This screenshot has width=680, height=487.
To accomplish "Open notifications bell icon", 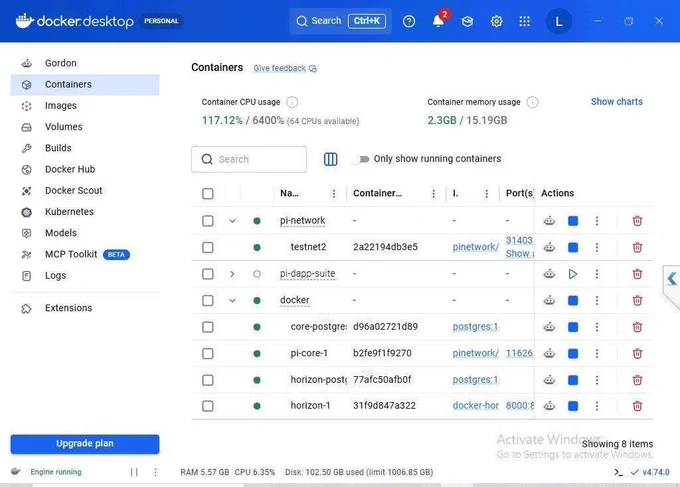I will [438, 21].
